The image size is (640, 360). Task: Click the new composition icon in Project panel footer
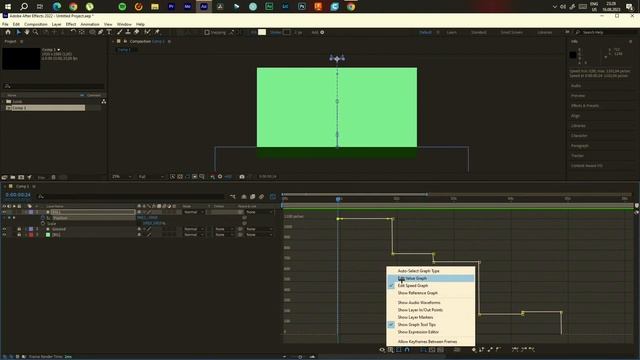(21, 177)
